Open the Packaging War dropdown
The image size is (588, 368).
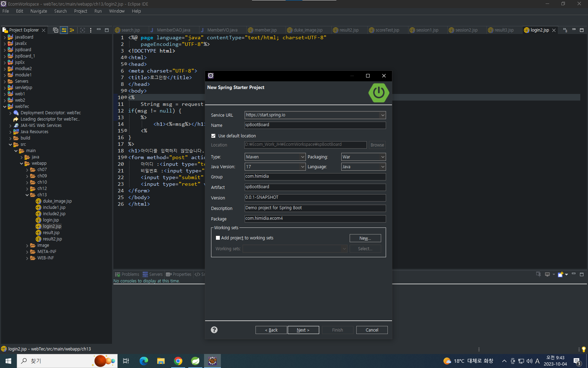click(383, 157)
